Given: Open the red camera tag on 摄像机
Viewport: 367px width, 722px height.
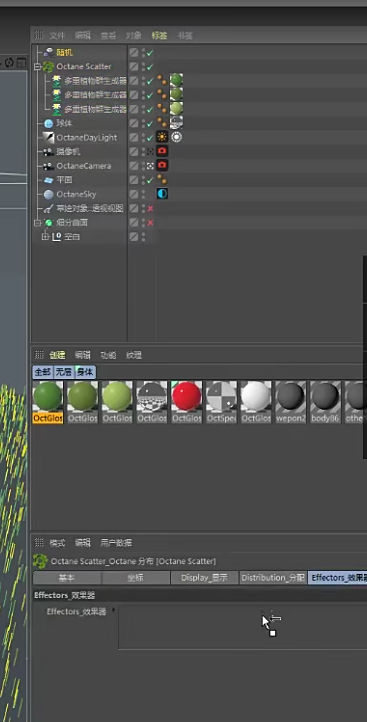Looking at the screenshot, I should coord(162,151).
